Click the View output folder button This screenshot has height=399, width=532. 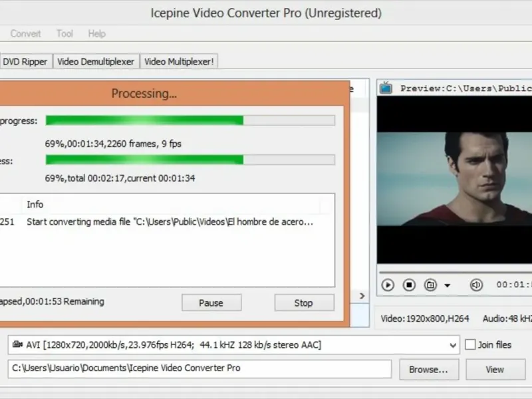495,370
